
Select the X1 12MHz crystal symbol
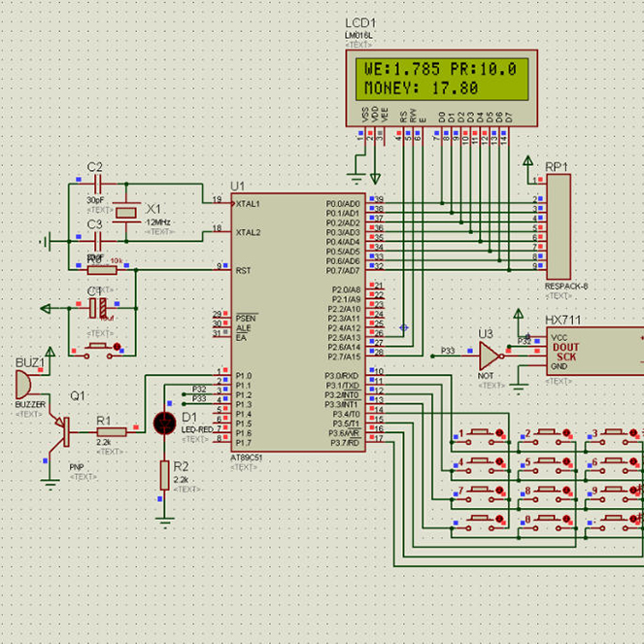[126, 213]
